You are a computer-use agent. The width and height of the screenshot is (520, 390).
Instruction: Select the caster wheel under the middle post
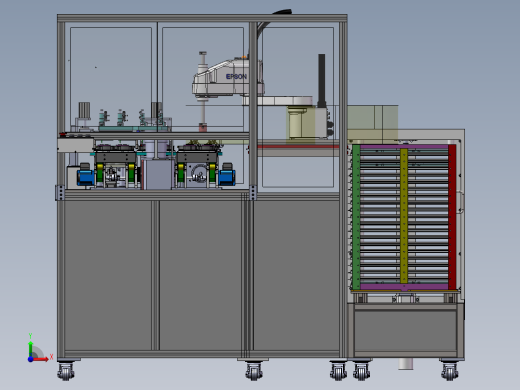click(x=254, y=371)
